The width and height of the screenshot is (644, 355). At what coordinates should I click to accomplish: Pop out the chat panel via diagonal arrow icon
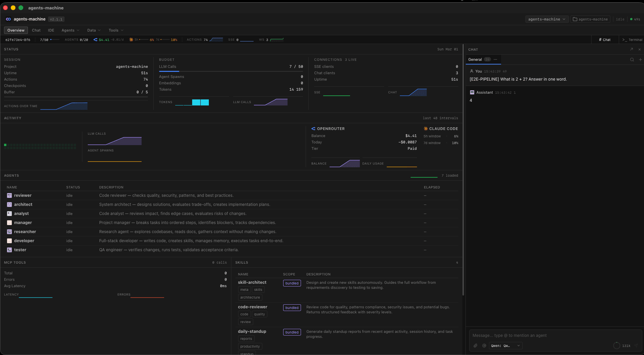tap(631, 49)
